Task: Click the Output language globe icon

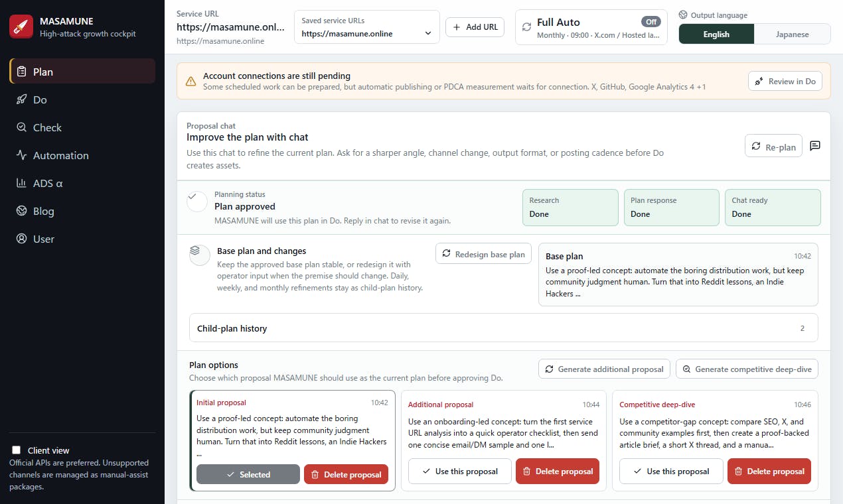Action: point(683,15)
